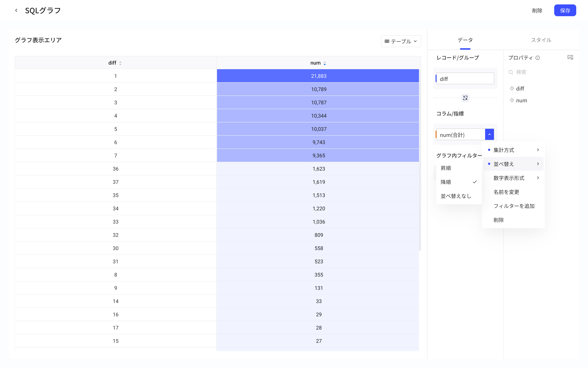Click the diff column header

(x=116, y=63)
